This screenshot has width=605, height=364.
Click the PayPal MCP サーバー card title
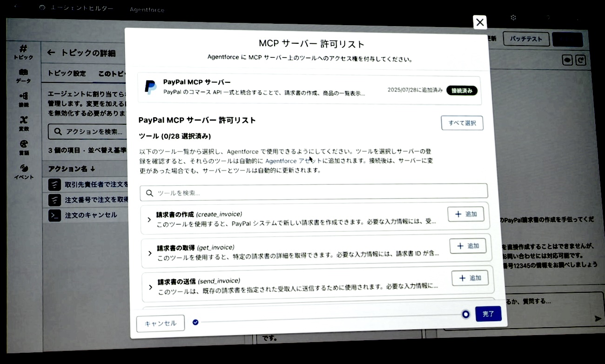pyautogui.click(x=197, y=82)
